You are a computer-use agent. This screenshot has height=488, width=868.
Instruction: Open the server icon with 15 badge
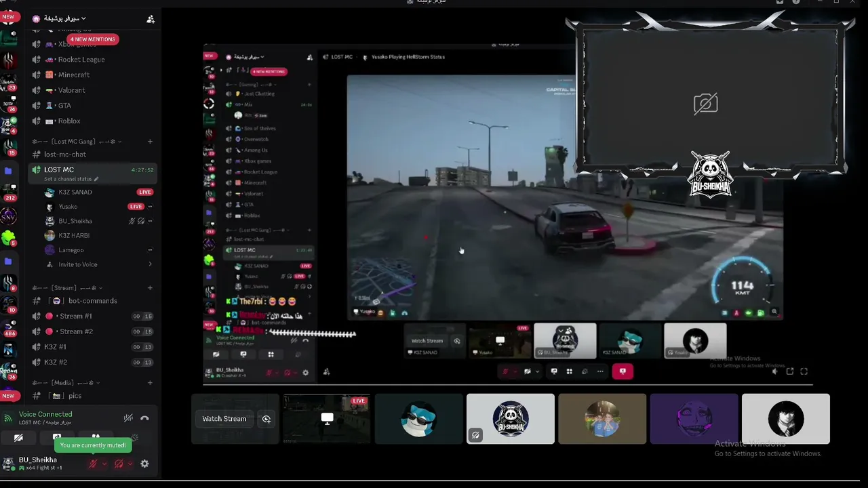coord(9,147)
